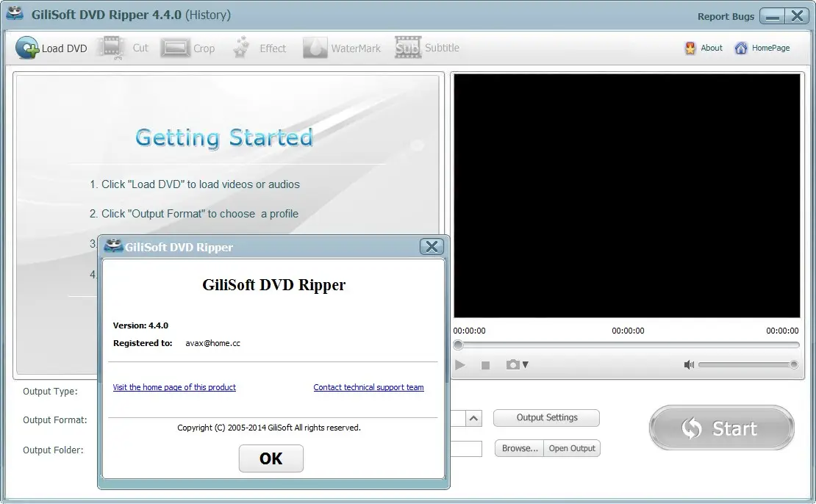
Task: Click the Output Folder path field
Action: click(x=466, y=448)
